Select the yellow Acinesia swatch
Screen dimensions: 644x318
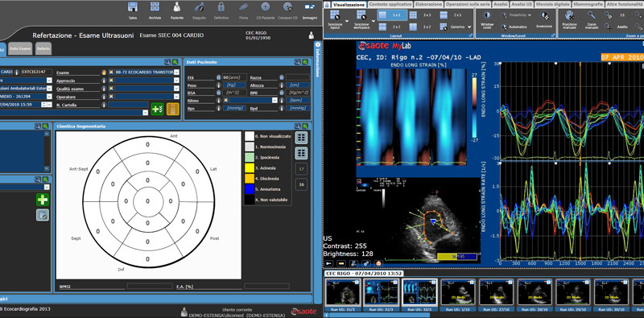click(249, 168)
